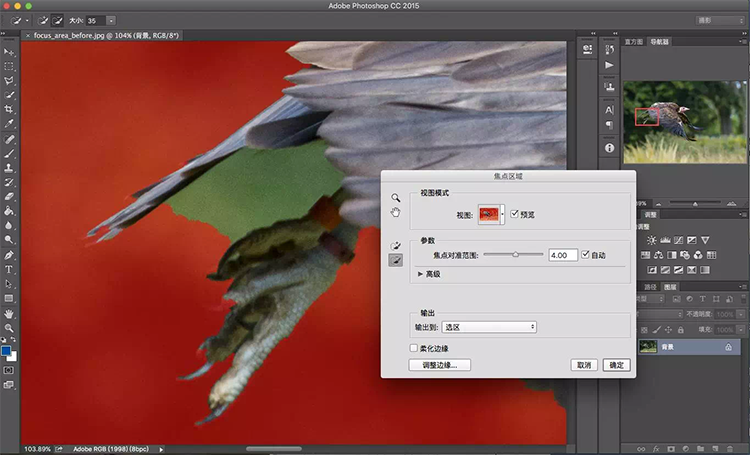Screen dimensions: 750x455
Task: Open brush size dropdown next to 35
Action: click(111, 21)
